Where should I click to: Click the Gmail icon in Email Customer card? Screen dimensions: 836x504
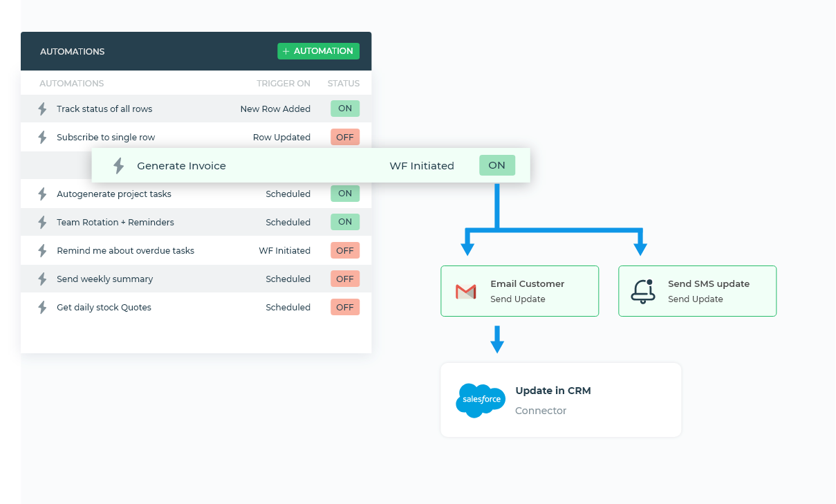click(x=466, y=292)
